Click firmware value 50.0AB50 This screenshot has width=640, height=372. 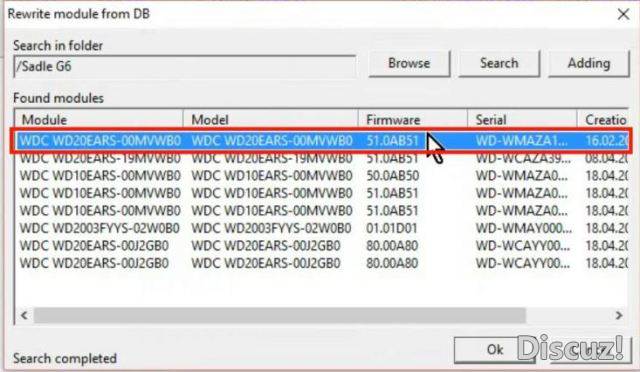tap(392, 176)
